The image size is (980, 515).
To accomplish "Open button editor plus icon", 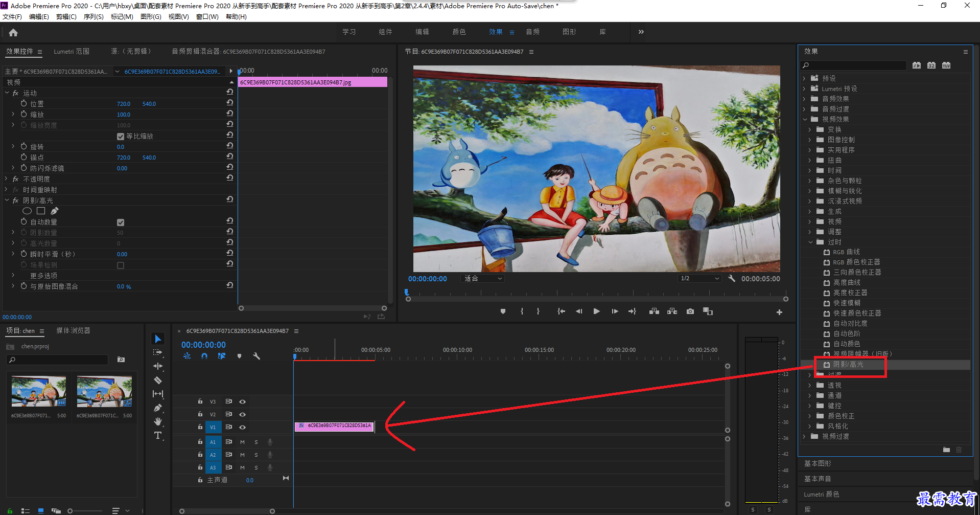I will 779,312.
